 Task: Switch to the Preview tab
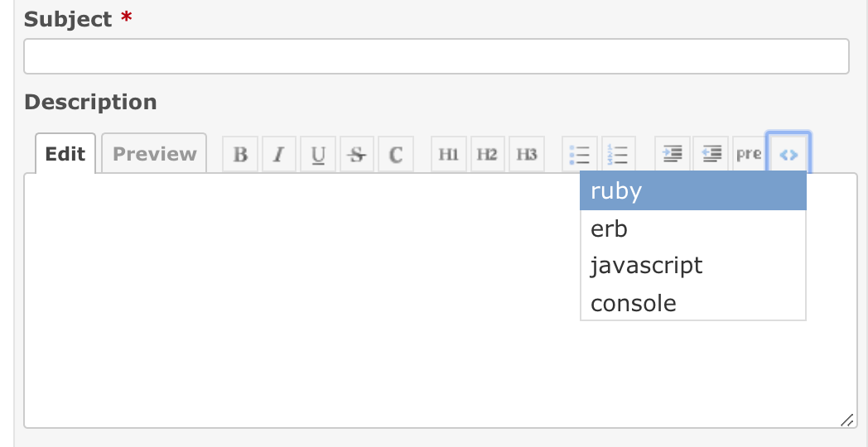154,154
